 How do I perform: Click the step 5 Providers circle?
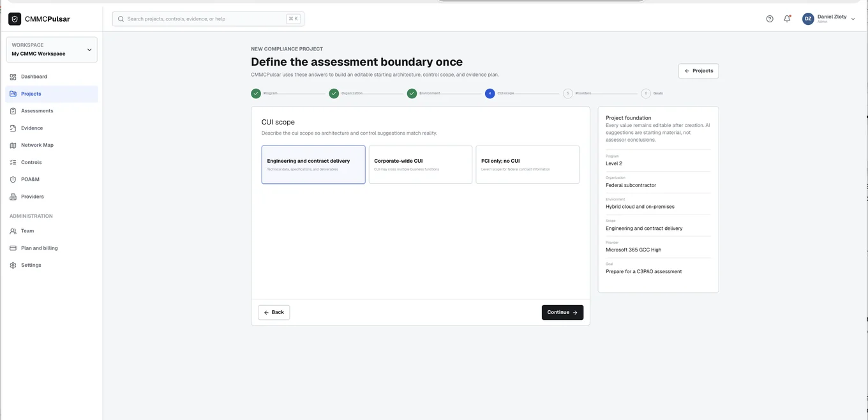point(567,93)
